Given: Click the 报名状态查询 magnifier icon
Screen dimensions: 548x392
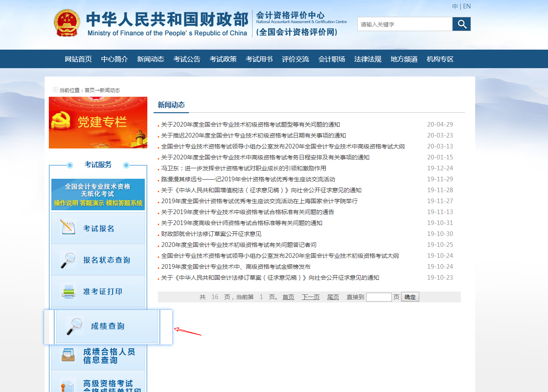Looking at the screenshot, I should coord(67,260).
